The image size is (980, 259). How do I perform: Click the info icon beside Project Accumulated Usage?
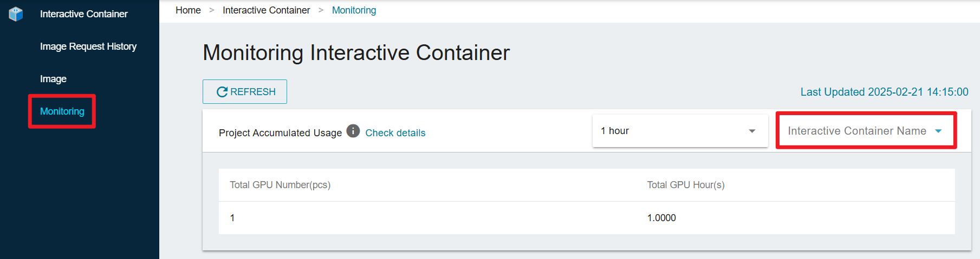click(353, 131)
